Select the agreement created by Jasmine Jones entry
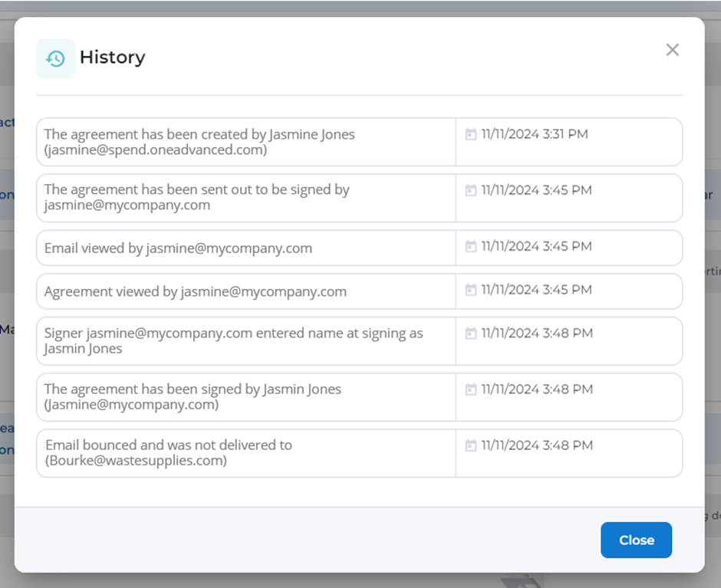 point(199,142)
